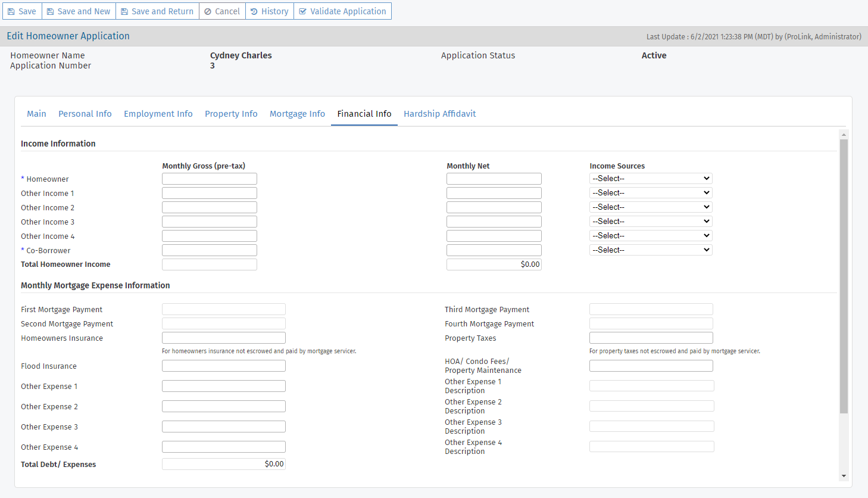Go to the Personal Info tab

click(x=85, y=114)
